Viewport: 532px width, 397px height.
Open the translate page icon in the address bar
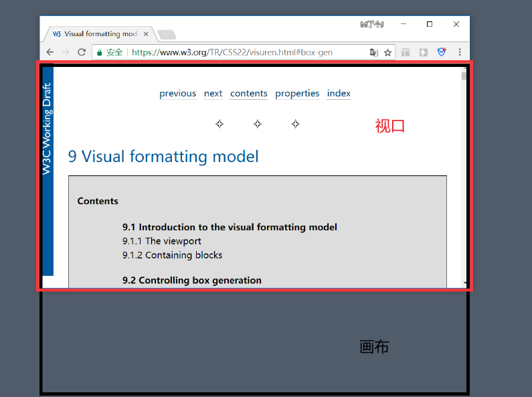pyautogui.click(x=373, y=52)
